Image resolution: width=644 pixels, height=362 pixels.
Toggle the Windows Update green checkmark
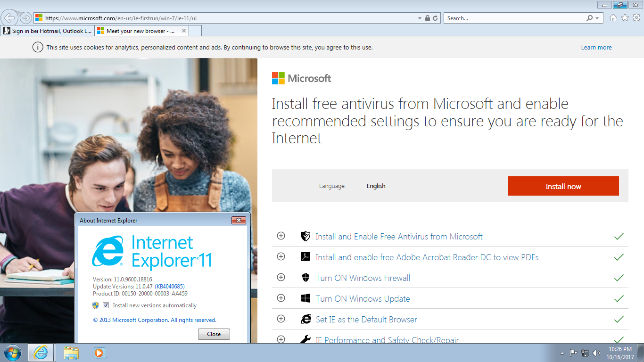tap(619, 298)
